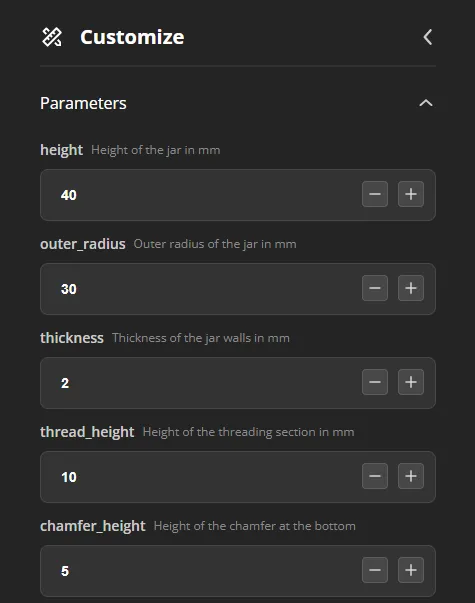Click the Parameters section heading
This screenshot has height=603, width=475.
(x=83, y=103)
